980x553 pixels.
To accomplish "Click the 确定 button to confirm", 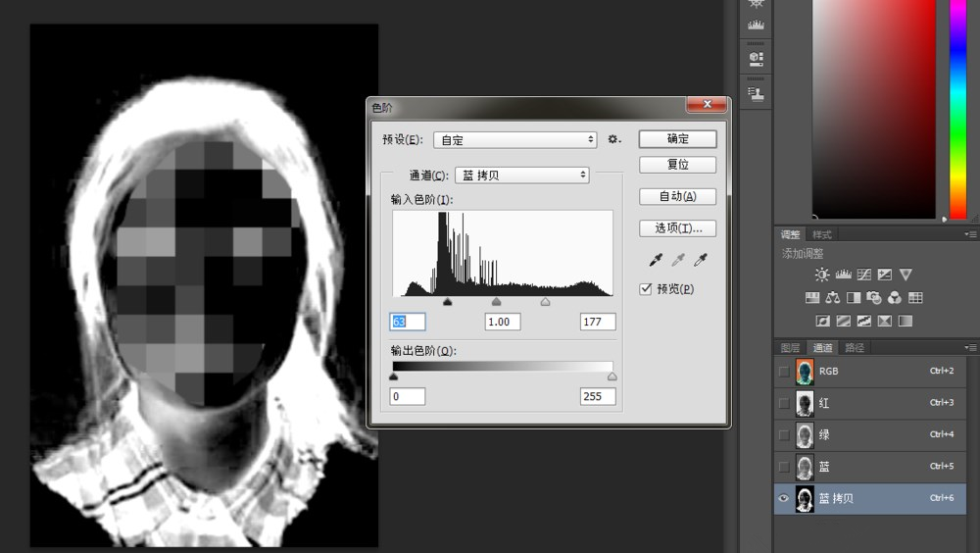I will coord(677,139).
